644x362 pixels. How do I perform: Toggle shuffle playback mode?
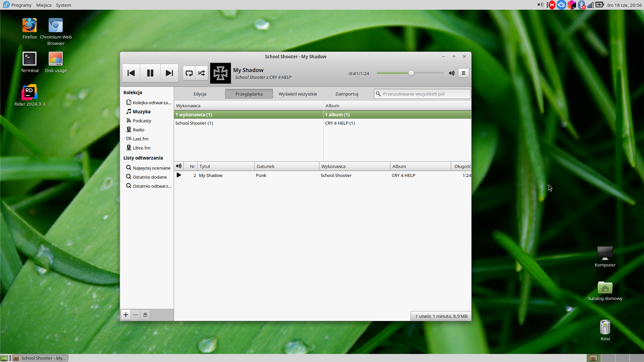pos(202,73)
